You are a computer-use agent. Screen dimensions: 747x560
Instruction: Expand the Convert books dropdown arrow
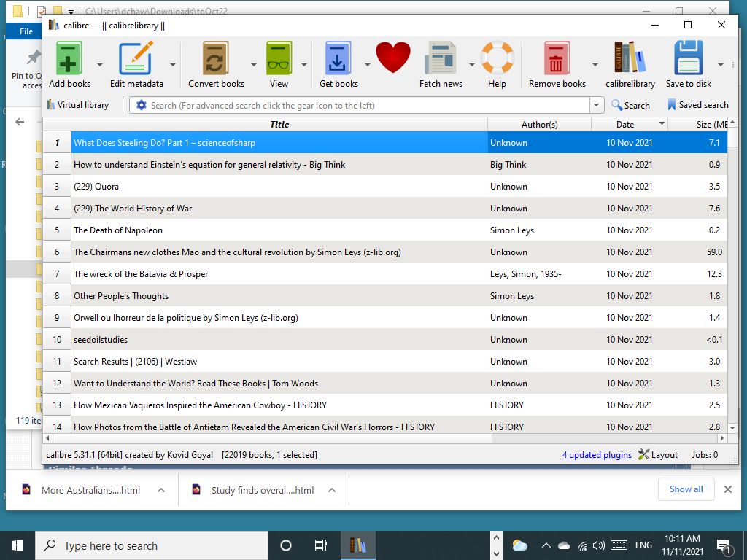point(253,64)
